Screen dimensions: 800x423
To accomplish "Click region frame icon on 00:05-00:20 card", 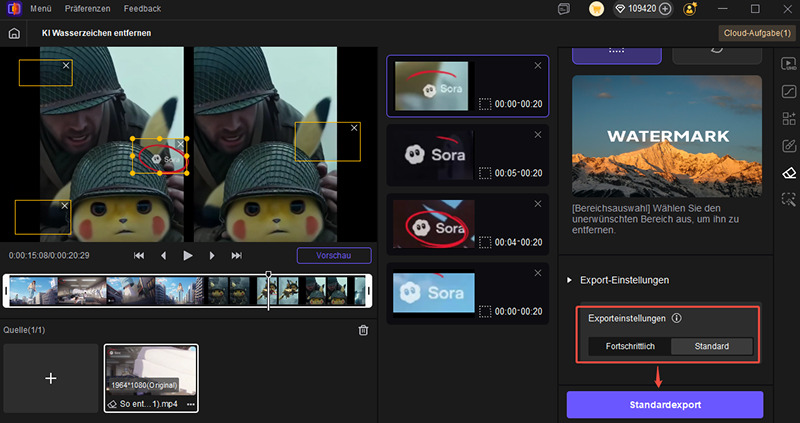I will (x=485, y=173).
